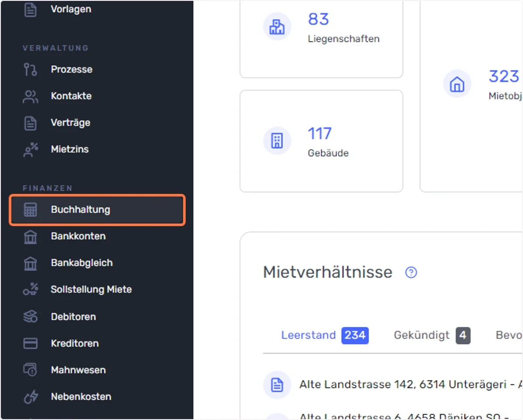Click the Buchhaltung calculator icon
This screenshot has height=420, width=523.
[x=31, y=210]
